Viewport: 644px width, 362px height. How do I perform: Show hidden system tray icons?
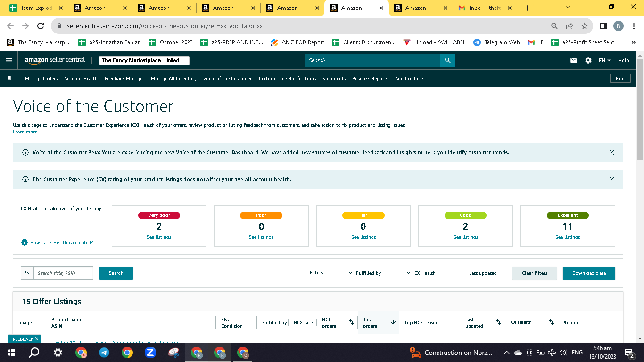click(x=506, y=353)
